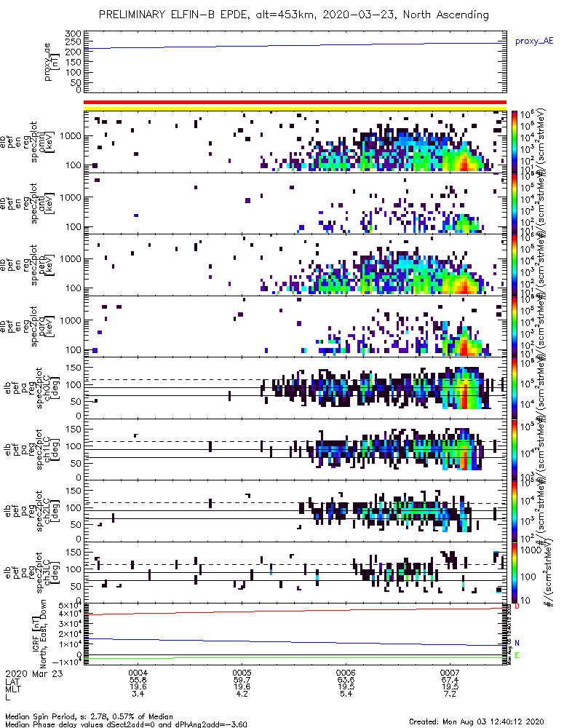The height and width of the screenshot is (728, 564).
Task: Click the latitude value '59.7'
Action: click(x=242, y=680)
